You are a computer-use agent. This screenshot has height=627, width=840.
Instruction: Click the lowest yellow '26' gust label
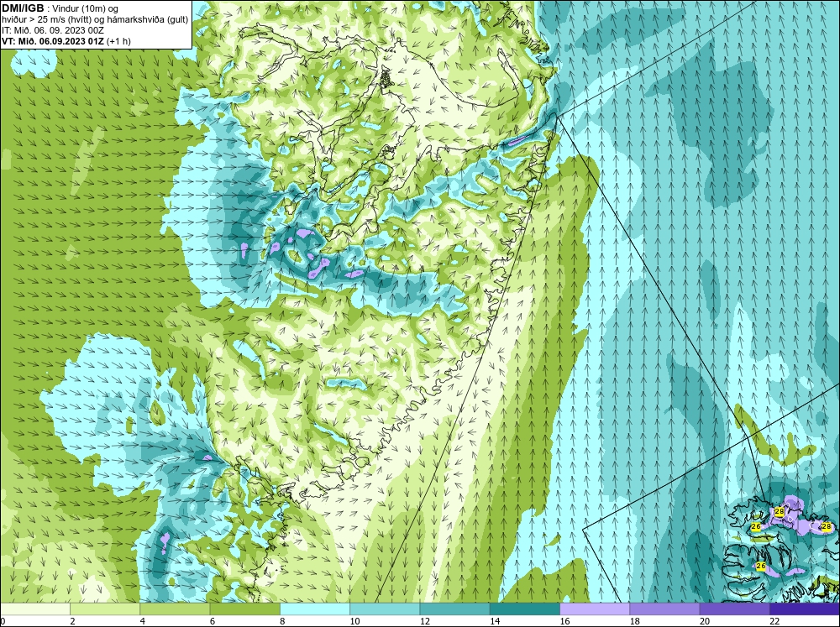pyautogui.click(x=761, y=566)
